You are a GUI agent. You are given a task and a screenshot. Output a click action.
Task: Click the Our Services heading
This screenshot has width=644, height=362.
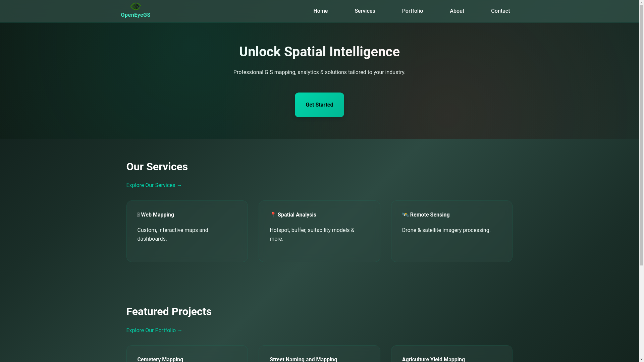pos(157,167)
